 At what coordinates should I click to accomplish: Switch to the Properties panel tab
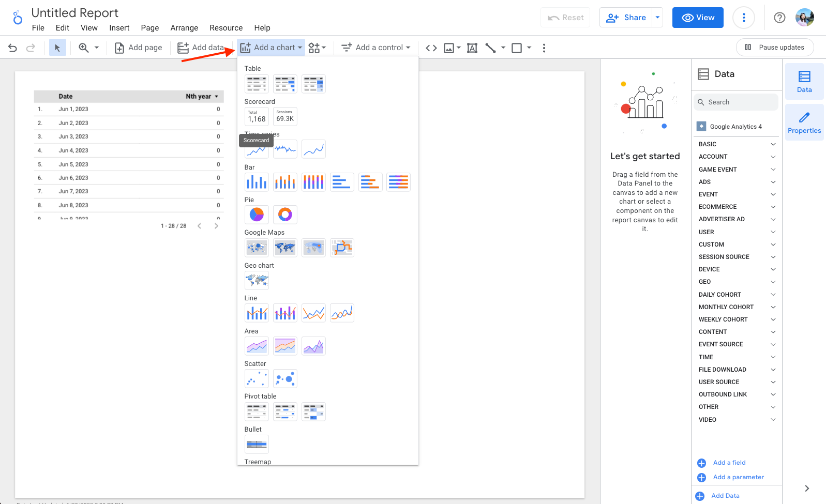point(804,123)
